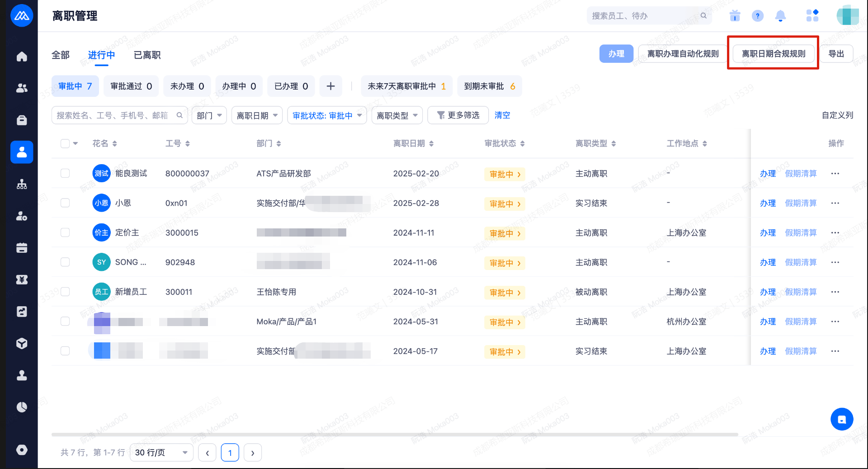Screen dimensions: 868x469
Task: Open the 30 行/页 page size dropdown
Action: [x=161, y=453]
